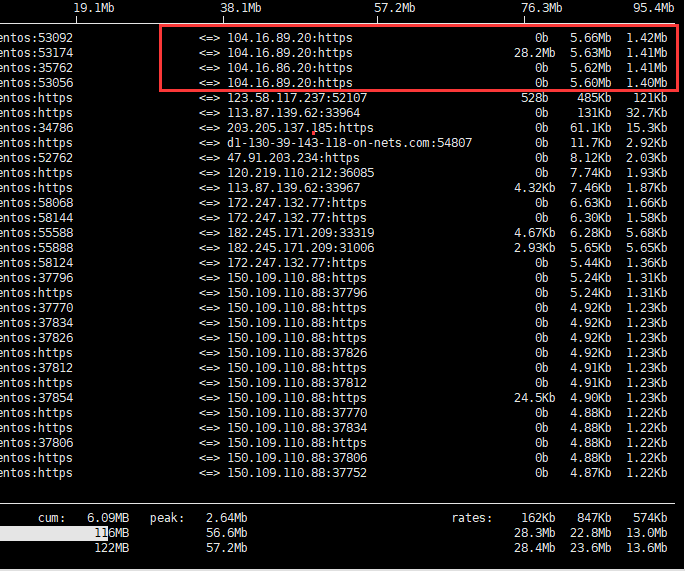Select local port entos:53174

coord(36,53)
